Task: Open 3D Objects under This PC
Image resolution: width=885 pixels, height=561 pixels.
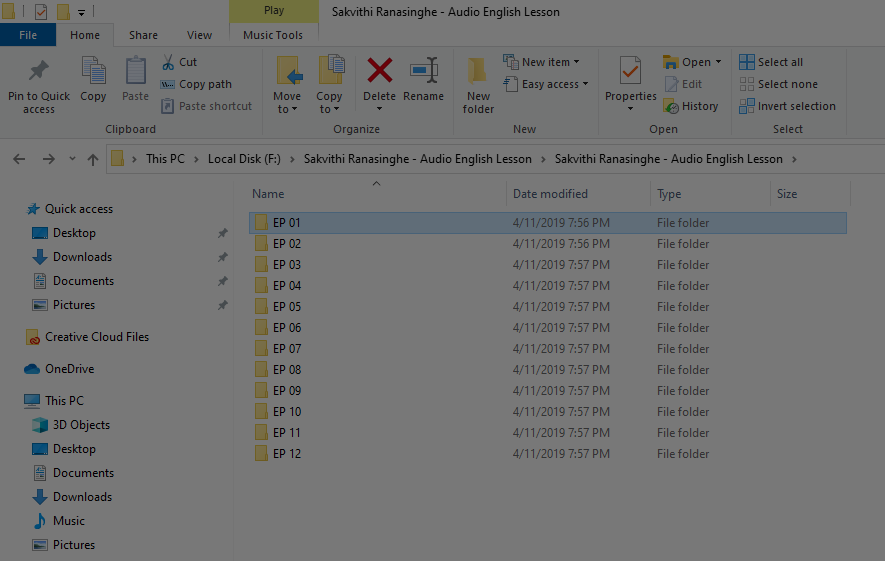Action: (x=71, y=425)
